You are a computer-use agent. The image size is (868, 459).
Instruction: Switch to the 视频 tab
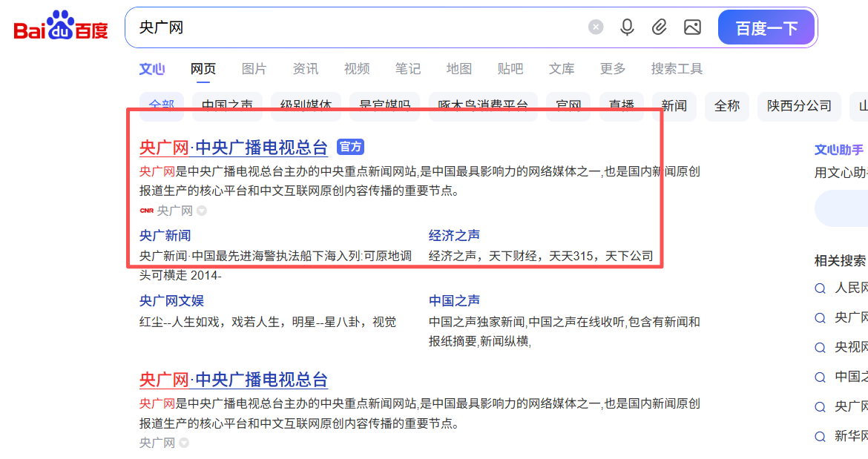357,69
